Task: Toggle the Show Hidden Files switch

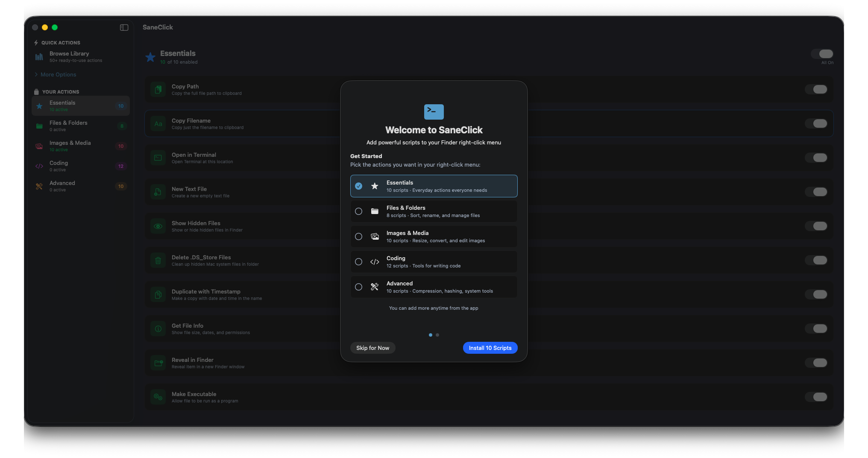Action: [816, 226]
